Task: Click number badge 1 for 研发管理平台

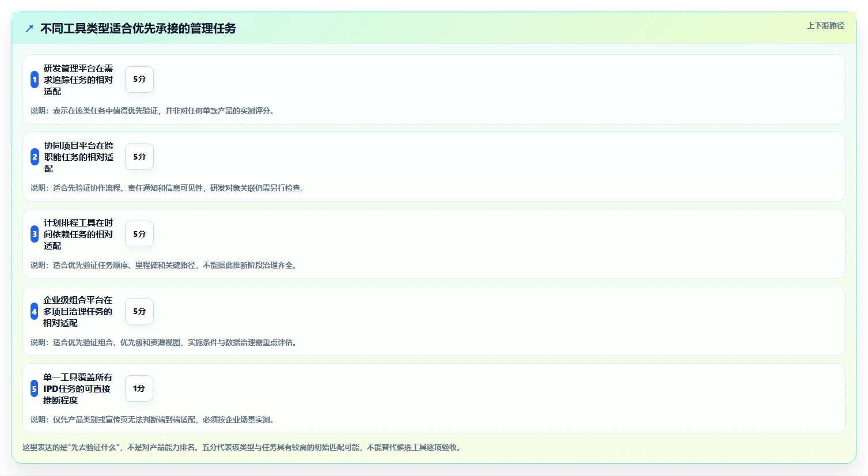Action: (35, 80)
